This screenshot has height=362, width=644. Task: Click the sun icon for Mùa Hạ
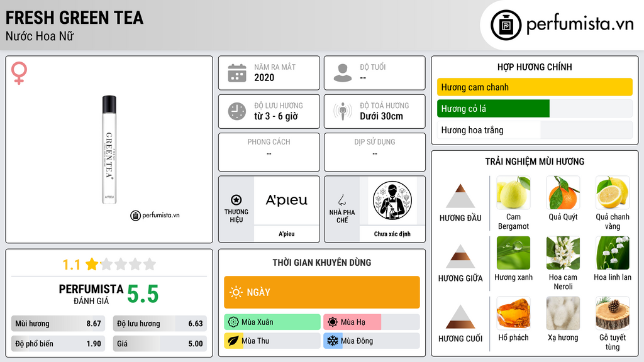coord(333,322)
